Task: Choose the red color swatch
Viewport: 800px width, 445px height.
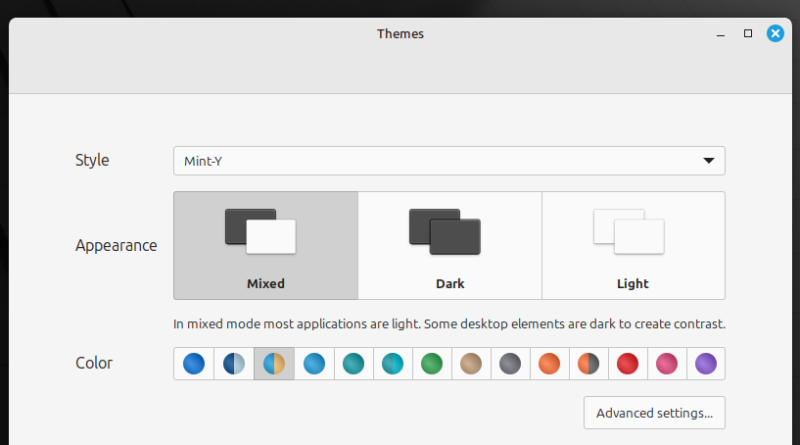Action: (628, 364)
